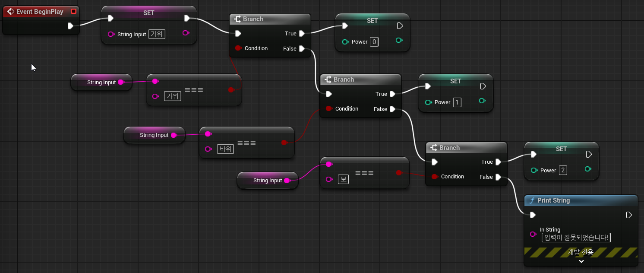This screenshot has height=273, width=644.
Task: Edit the In String field of Print String
Action: click(x=576, y=238)
